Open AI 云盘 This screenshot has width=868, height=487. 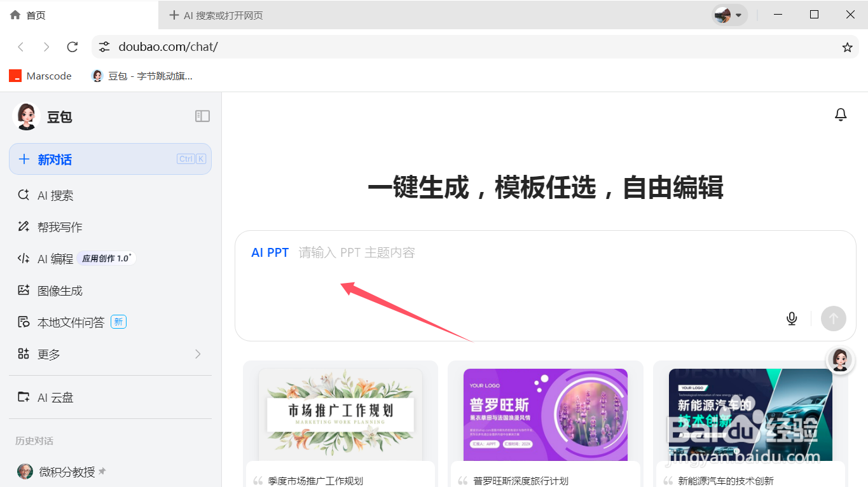(110, 397)
